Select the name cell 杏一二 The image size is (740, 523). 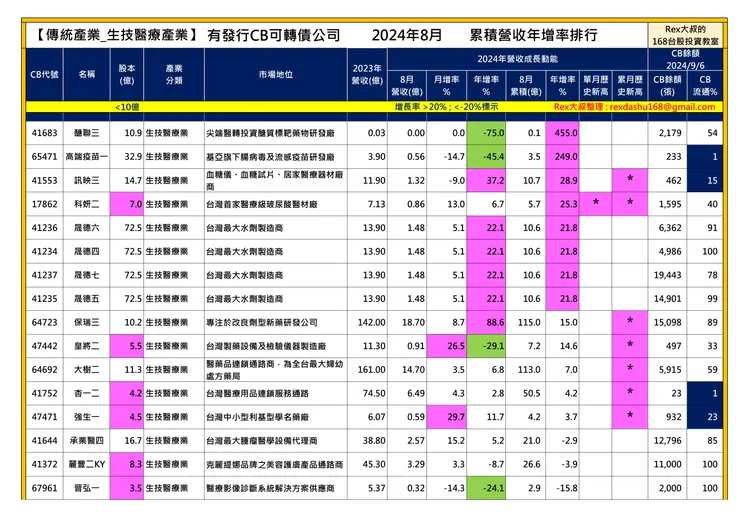point(87,393)
